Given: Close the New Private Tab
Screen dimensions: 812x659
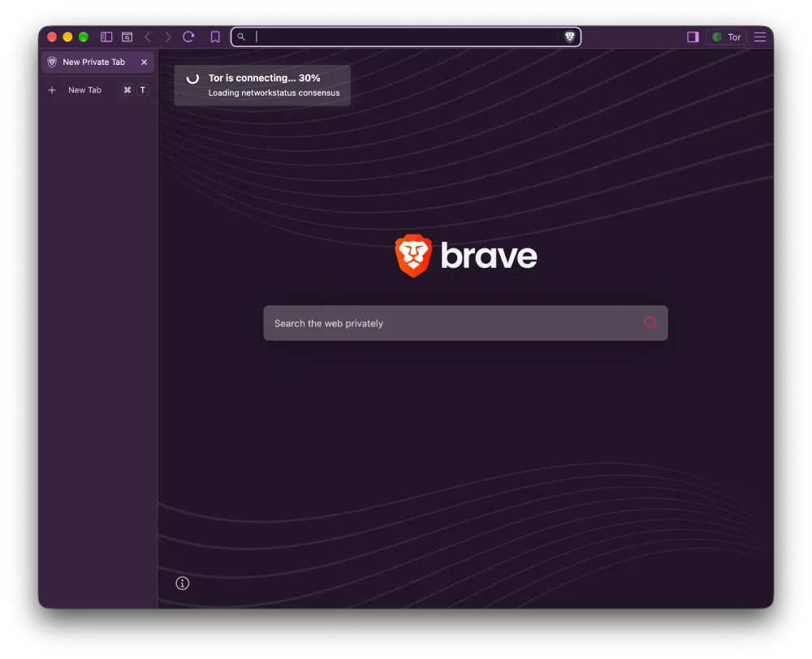Looking at the screenshot, I should point(144,62).
